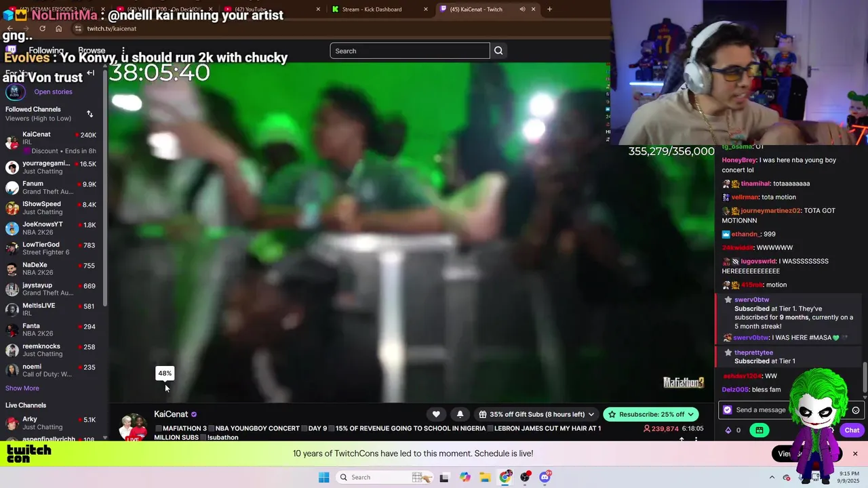Open OBS Studio from the taskbar
This screenshot has height=488, width=868.
coord(525,477)
